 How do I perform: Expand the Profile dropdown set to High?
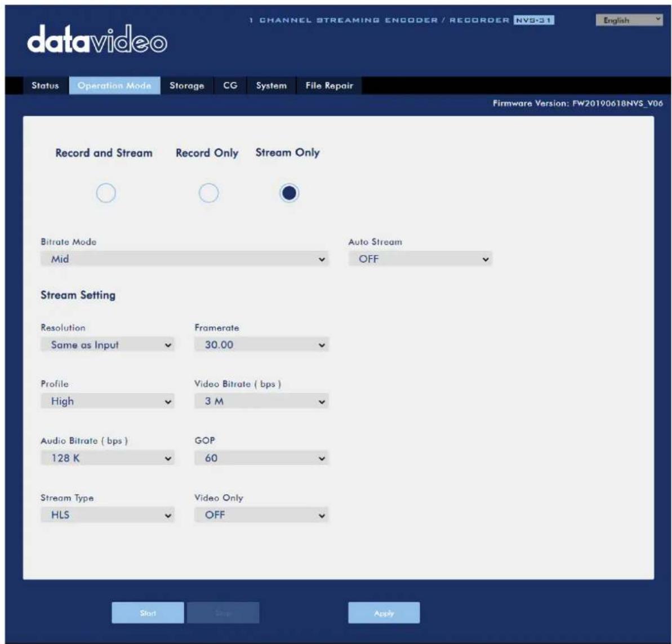pyautogui.click(x=108, y=401)
